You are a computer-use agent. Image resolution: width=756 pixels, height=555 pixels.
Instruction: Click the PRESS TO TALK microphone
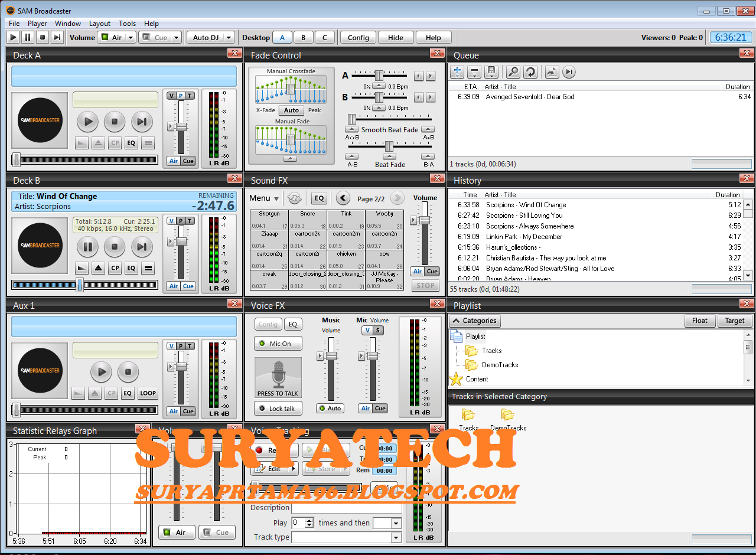pos(278,378)
